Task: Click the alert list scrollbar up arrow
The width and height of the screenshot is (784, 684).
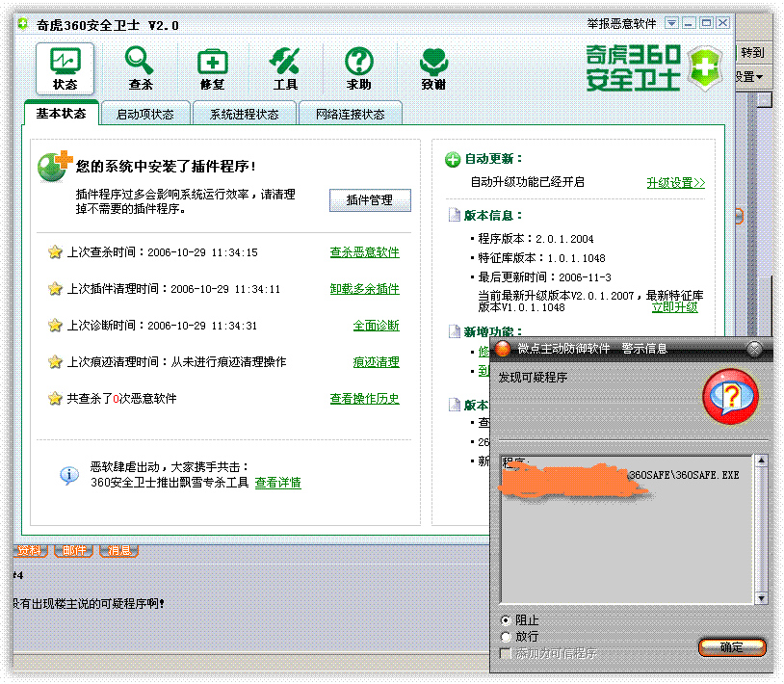Action: point(761,460)
